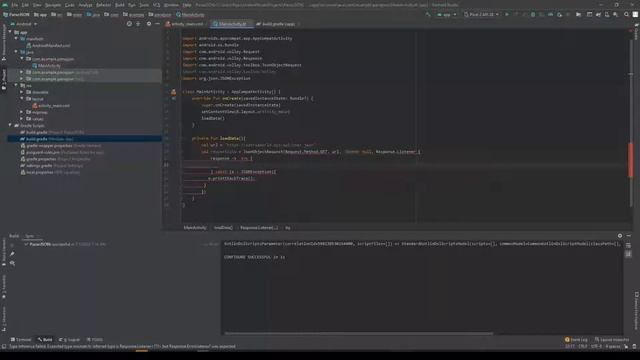Expand the com.example (test) package node

[22, 79]
